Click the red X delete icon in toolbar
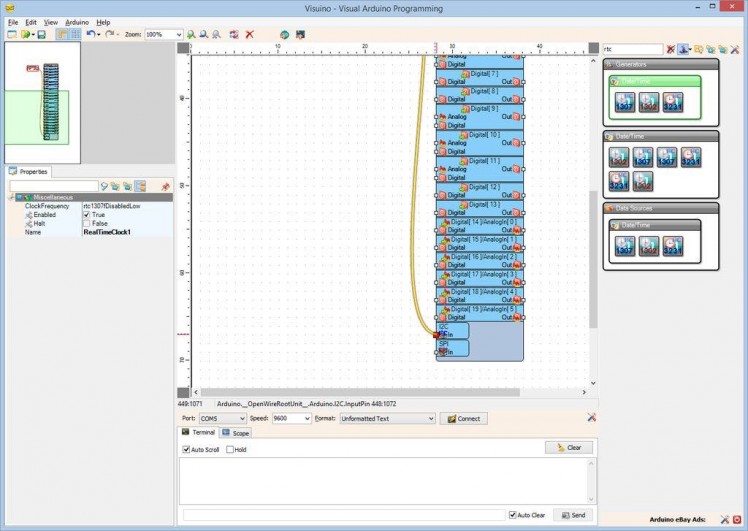The width and height of the screenshot is (748, 531). point(249,34)
